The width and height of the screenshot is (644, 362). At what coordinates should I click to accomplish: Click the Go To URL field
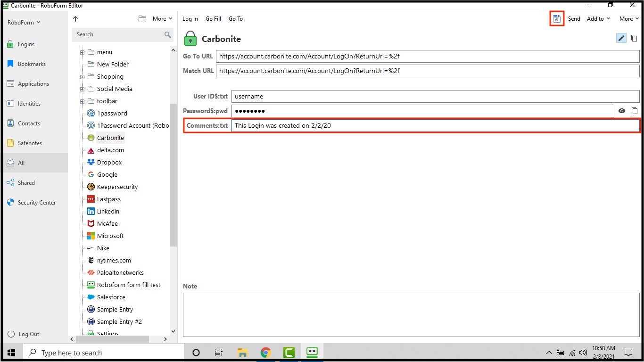[x=428, y=56]
